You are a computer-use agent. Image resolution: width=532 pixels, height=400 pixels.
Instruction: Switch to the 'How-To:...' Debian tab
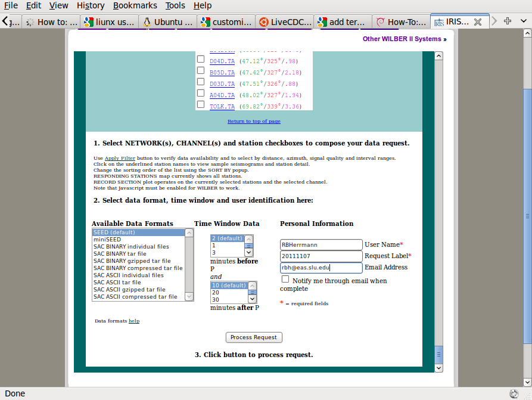(x=402, y=22)
